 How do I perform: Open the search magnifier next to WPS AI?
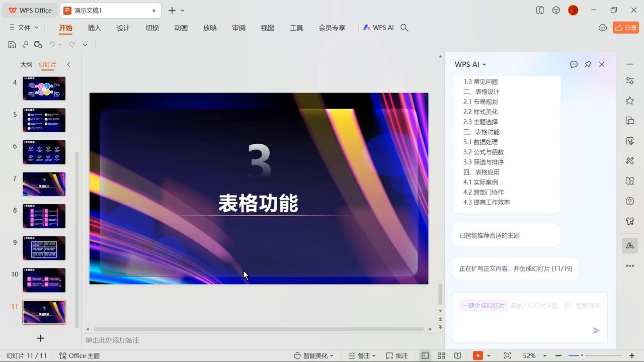pos(404,28)
